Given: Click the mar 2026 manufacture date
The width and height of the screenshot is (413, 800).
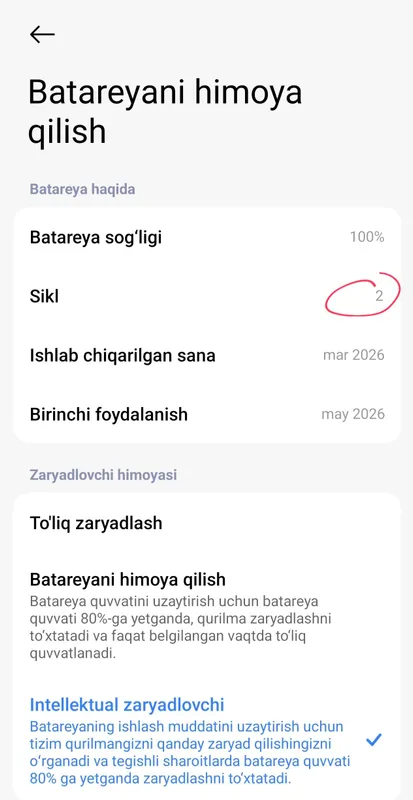Looking at the screenshot, I should click(x=353, y=355).
